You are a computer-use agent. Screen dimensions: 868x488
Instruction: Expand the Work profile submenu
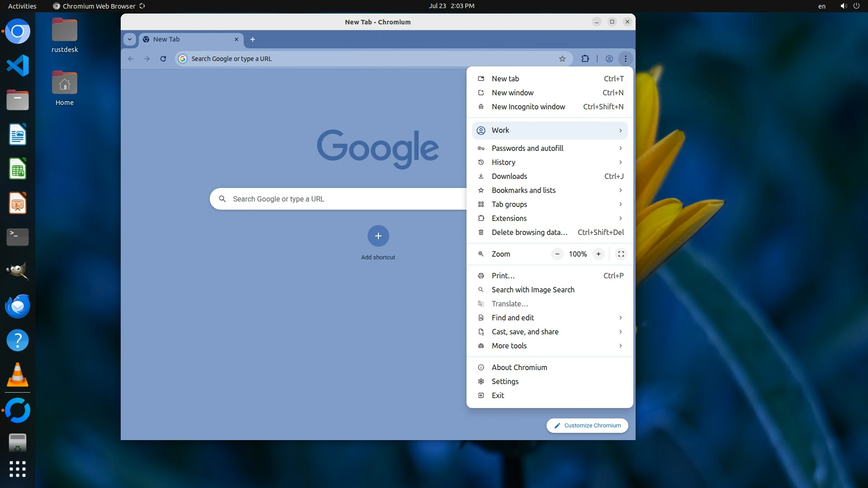click(x=549, y=130)
